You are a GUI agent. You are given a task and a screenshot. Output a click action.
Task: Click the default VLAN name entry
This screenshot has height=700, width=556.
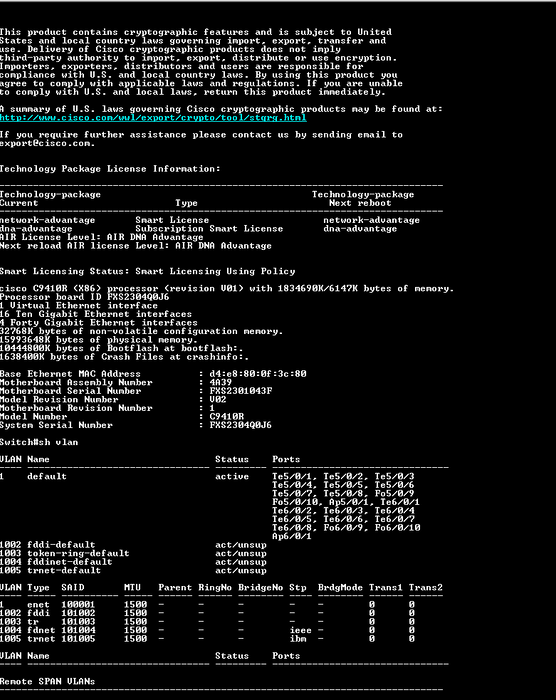[x=47, y=477]
